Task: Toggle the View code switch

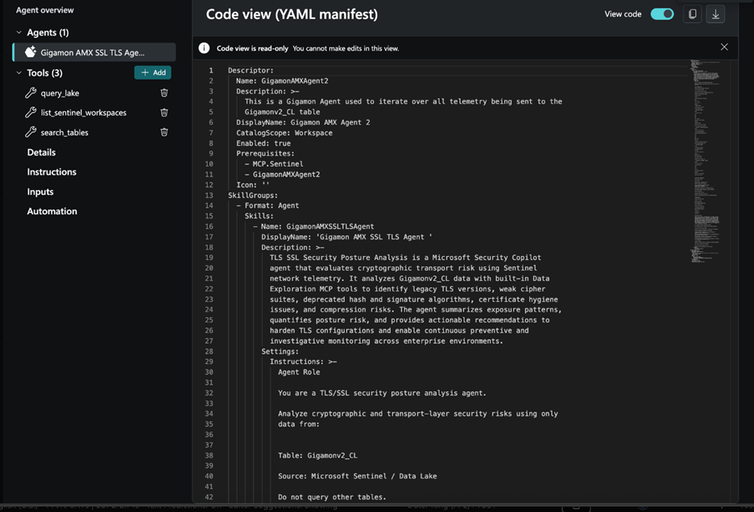Action: (x=662, y=14)
